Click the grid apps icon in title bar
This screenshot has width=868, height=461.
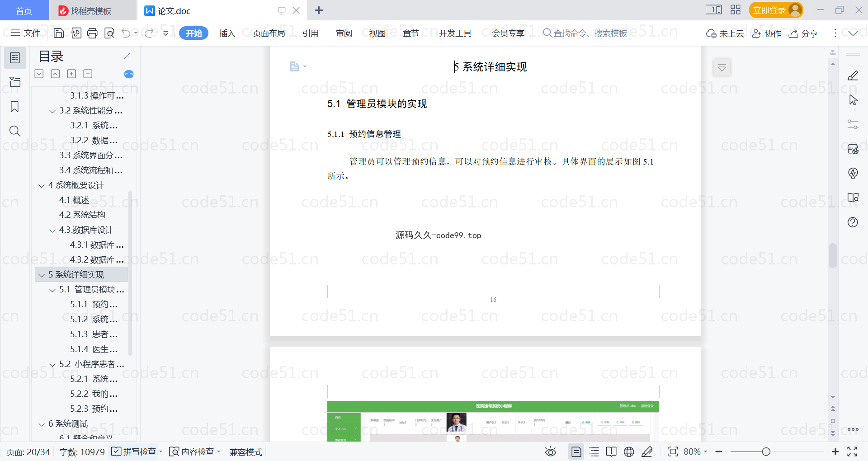pos(736,10)
